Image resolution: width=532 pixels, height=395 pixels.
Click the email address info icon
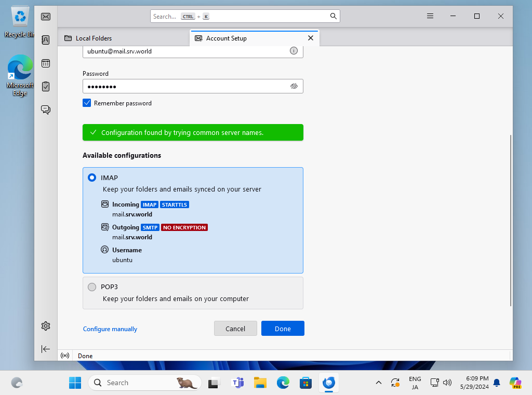coord(294,51)
